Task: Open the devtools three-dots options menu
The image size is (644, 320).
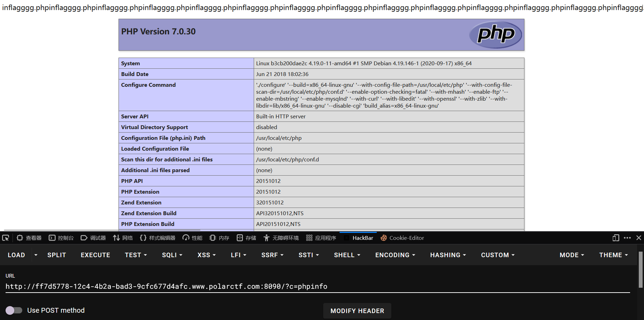Action: [x=627, y=238]
